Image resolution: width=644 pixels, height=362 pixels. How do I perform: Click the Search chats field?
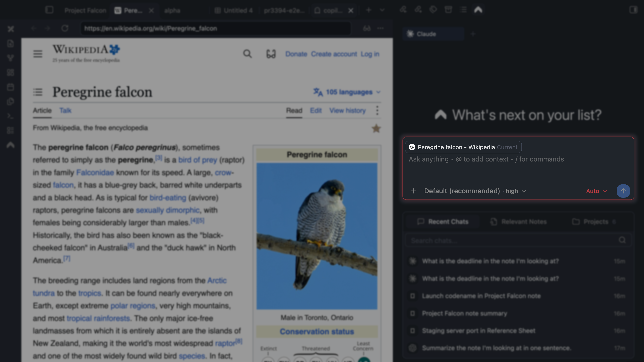point(518,240)
